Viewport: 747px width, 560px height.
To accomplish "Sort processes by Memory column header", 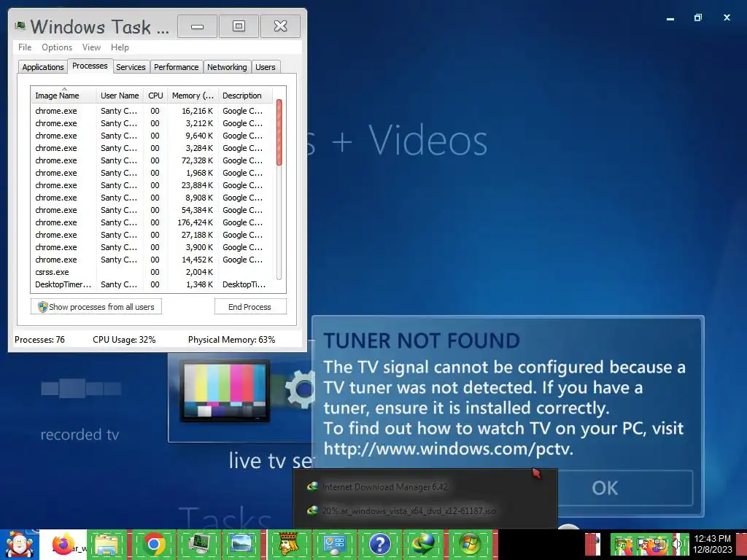I will point(193,96).
